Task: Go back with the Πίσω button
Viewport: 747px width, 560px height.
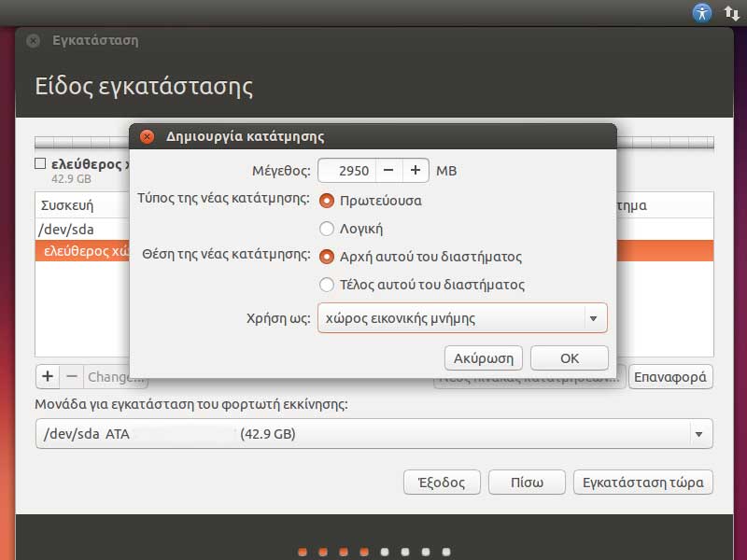Action: [x=527, y=483]
